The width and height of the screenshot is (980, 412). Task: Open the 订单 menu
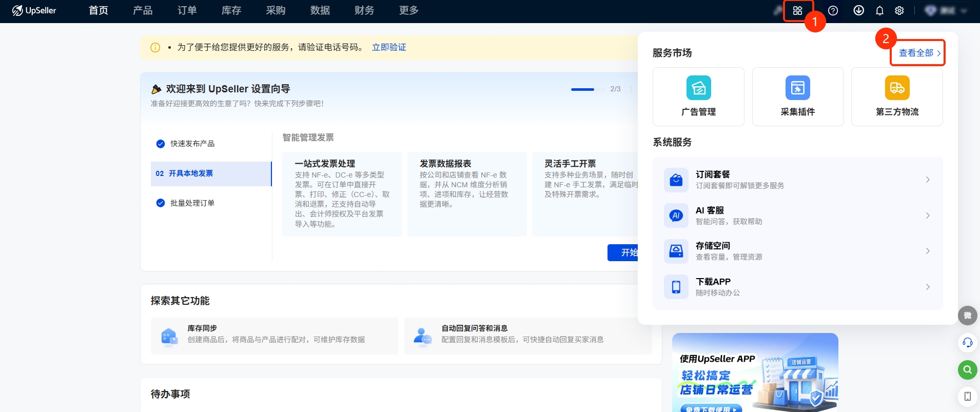187,11
